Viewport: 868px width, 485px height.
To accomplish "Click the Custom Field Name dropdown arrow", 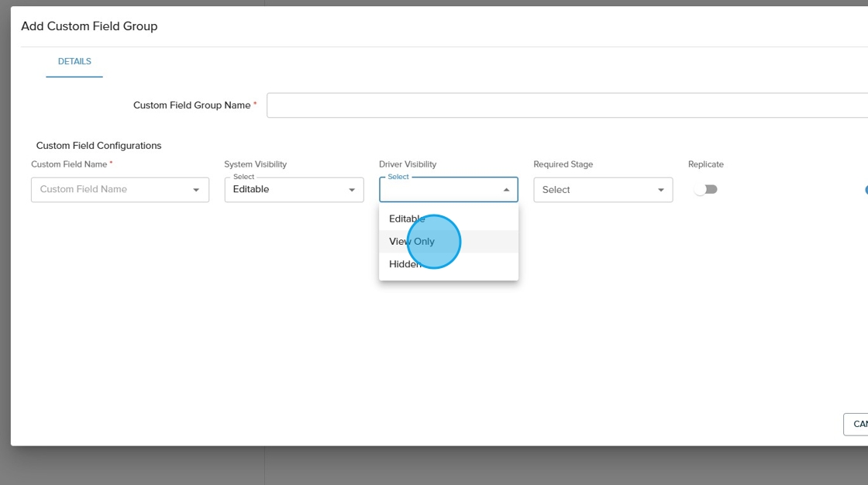I will (196, 190).
